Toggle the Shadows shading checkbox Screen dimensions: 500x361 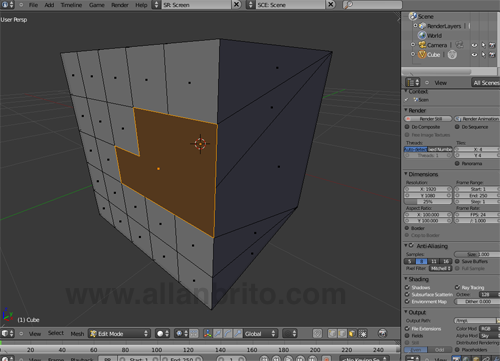click(407, 287)
